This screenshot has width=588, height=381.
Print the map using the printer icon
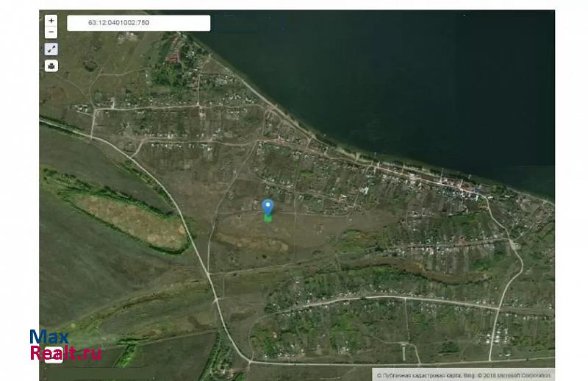(x=51, y=65)
